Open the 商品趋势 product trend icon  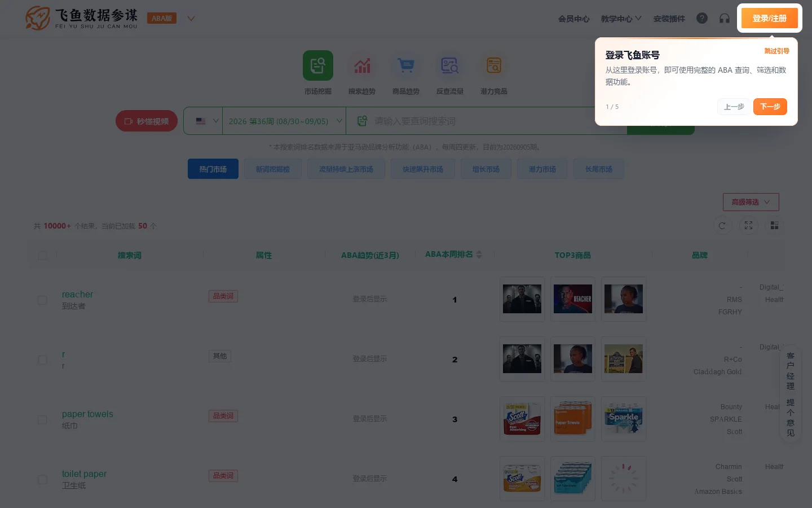click(x=406, y=65)
